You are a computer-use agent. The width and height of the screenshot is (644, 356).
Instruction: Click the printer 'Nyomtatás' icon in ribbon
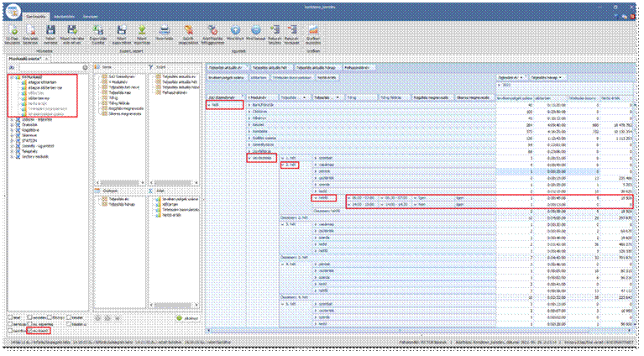coord(166,31)
